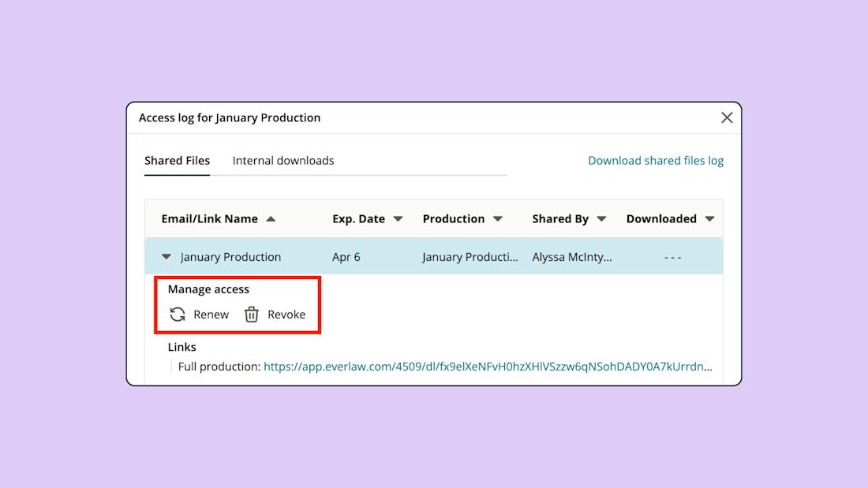Click the Downloaded dashes cell
The width and height of the screenshot is (868, 488).
coord(672,257)
